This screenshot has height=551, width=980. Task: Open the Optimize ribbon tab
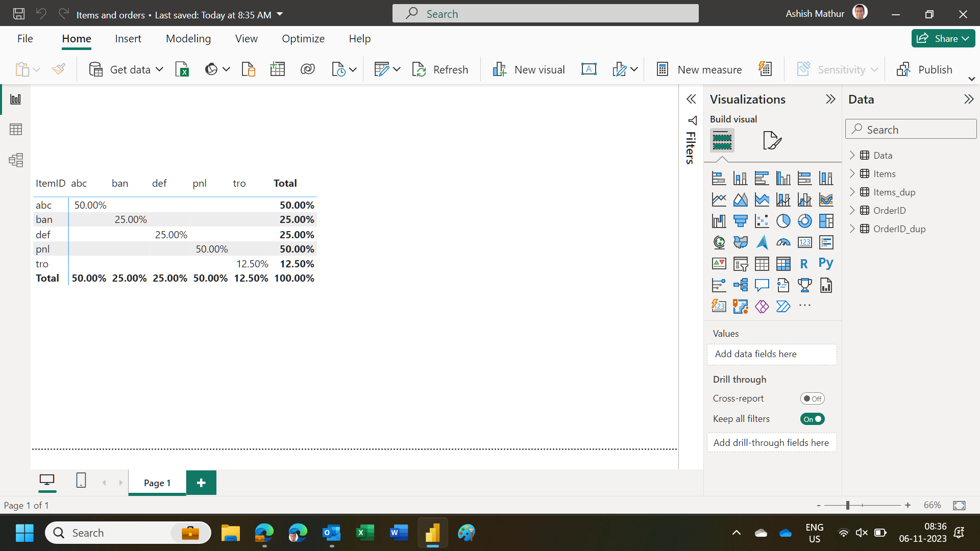click(x=303, y=39)
